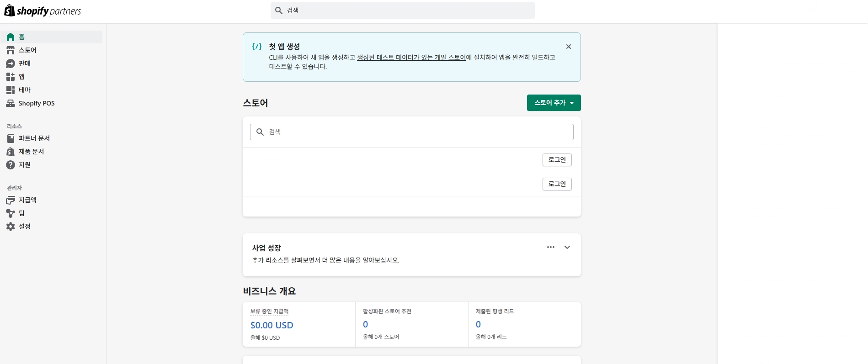868x364 pixels.
Task: Open the 판매 (Sales) sidebar icon
Action: tap(11, 63)
